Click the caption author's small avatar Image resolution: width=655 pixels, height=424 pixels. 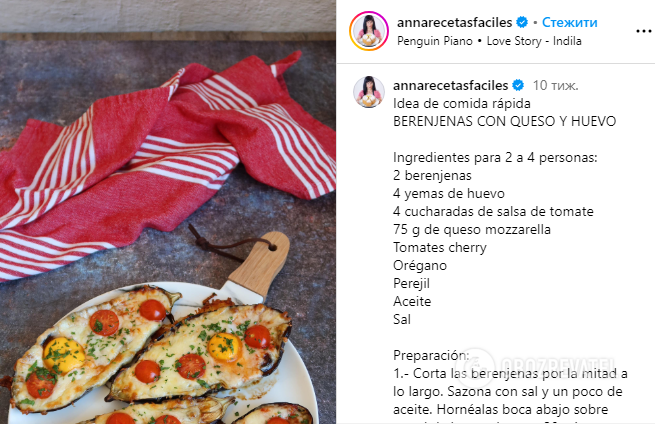[x=368, y=91]
